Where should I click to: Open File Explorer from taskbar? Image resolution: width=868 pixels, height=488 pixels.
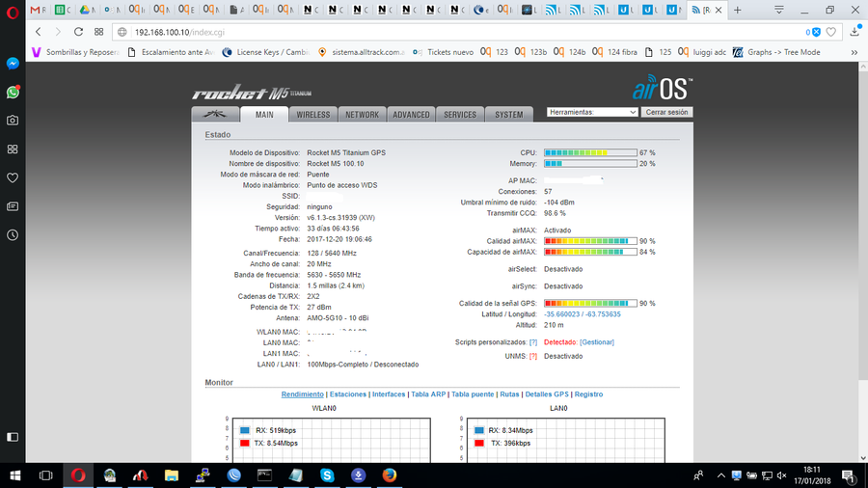point(172,475)
